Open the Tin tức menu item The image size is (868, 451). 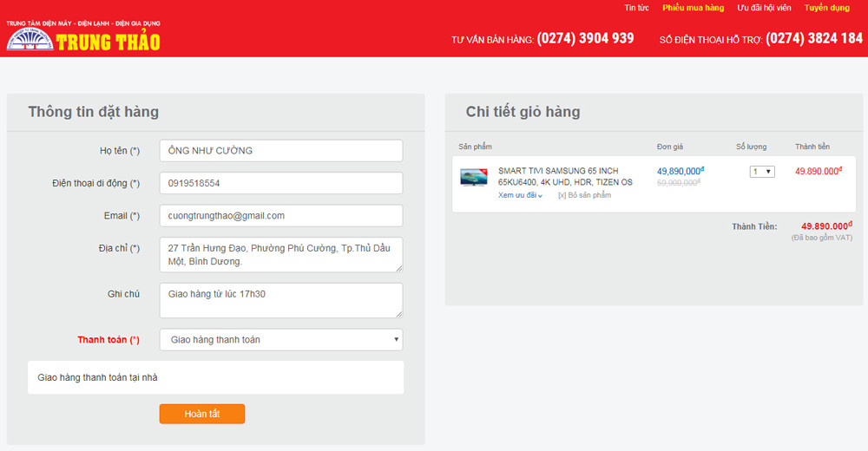point(636,8)
